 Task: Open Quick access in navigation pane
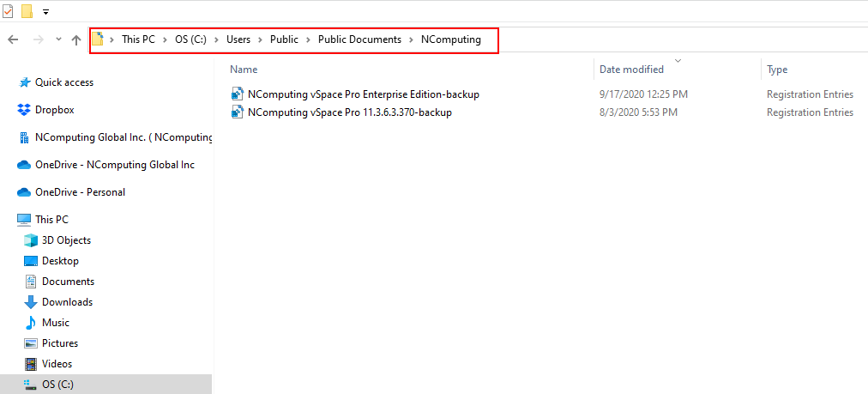pos(64,82)
